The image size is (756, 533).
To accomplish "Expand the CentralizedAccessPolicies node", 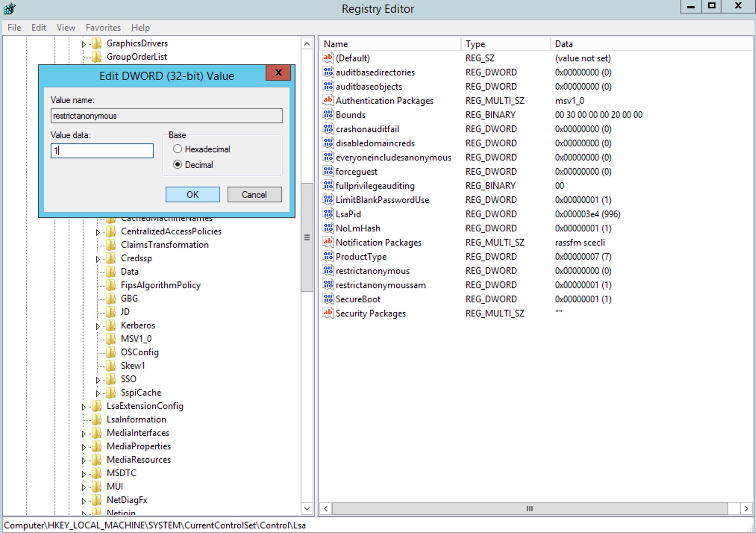I will 98,232.
